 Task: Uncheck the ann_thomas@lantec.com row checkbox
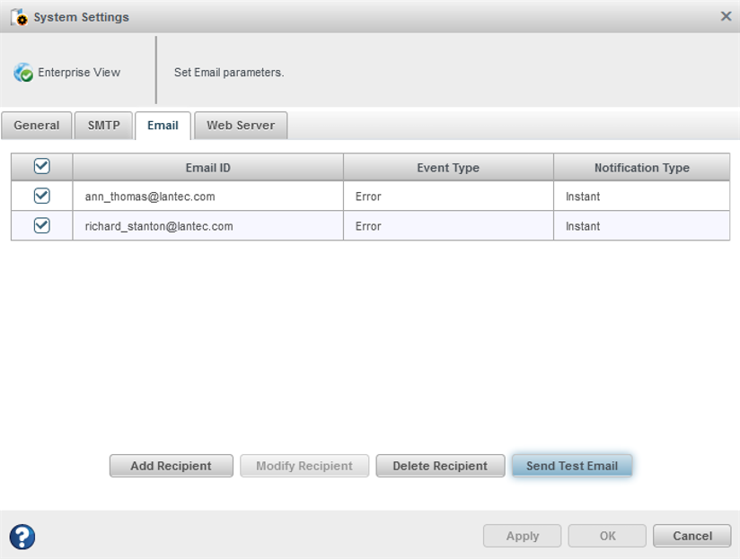41,196
